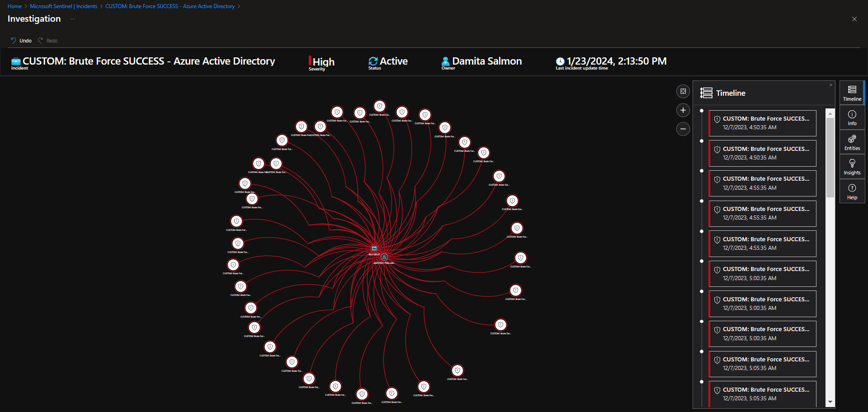Click the timeline scrollbar down arrow

point(830,402)
